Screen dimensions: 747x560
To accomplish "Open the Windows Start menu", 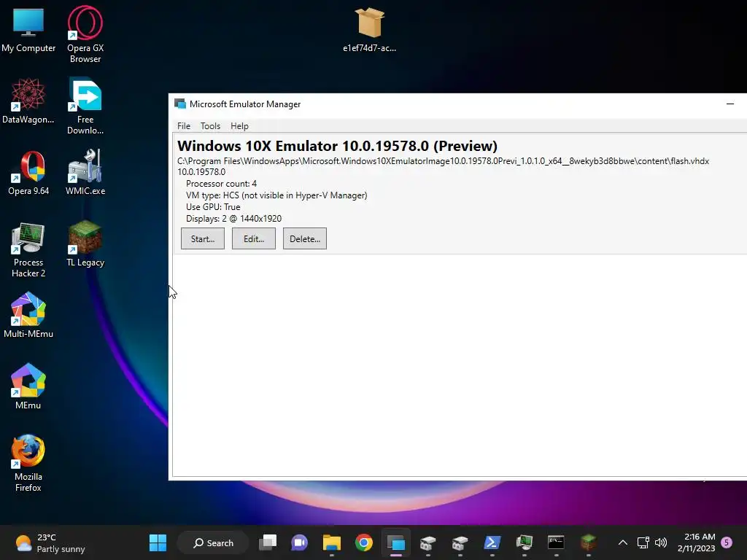I will click(158, 542).
